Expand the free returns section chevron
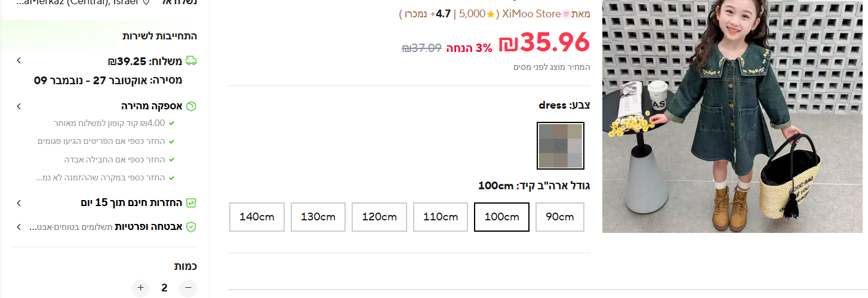This screenshot has height=298, width=868. point(19,203)
